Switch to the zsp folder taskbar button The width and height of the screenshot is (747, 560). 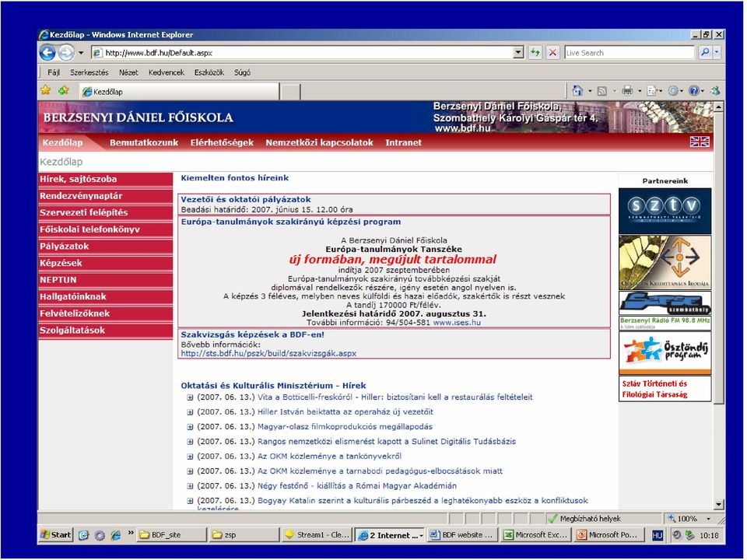pos(244,535)
